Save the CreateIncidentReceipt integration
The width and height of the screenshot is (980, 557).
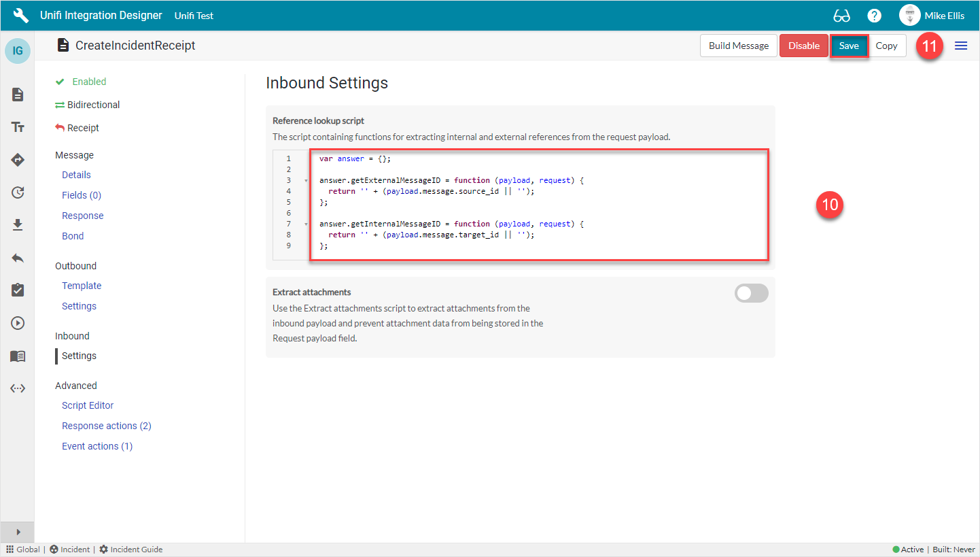click(x=849, y=45)
